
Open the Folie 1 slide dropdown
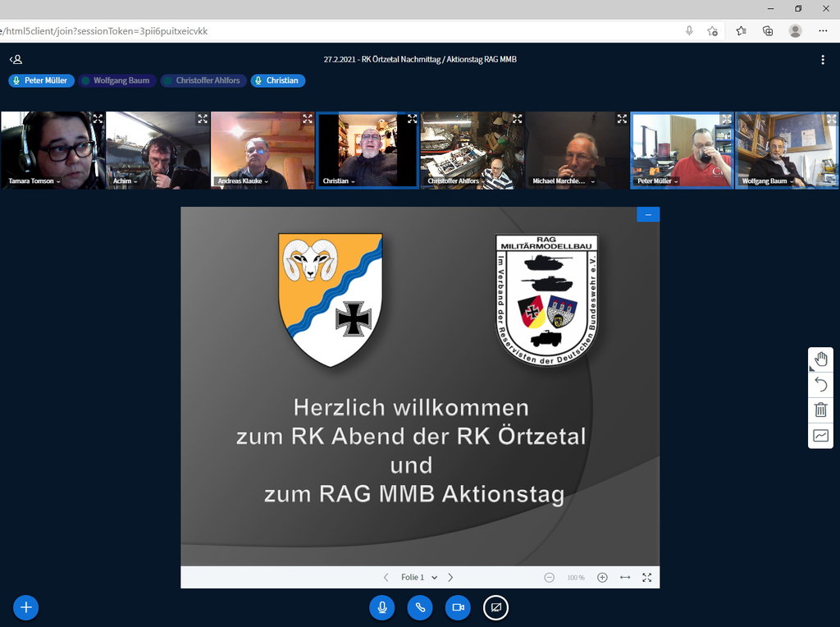(419, 577)
